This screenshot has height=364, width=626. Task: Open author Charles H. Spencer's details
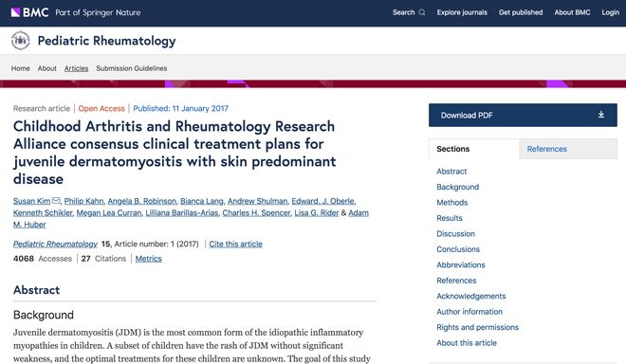click(x=256, y=212)
